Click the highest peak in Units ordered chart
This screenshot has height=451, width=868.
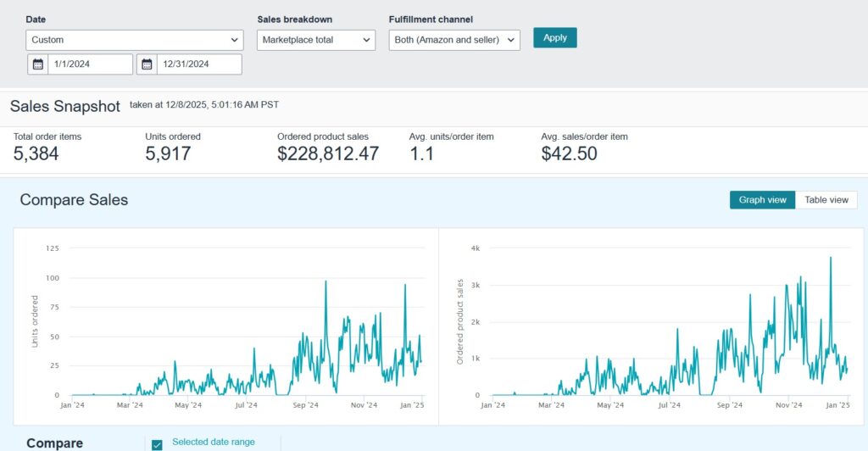tap(325, 282)
